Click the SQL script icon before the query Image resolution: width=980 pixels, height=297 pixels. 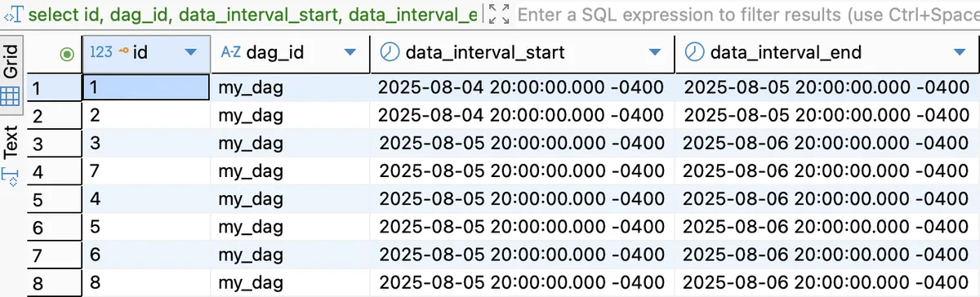click(x=13, y=16)
